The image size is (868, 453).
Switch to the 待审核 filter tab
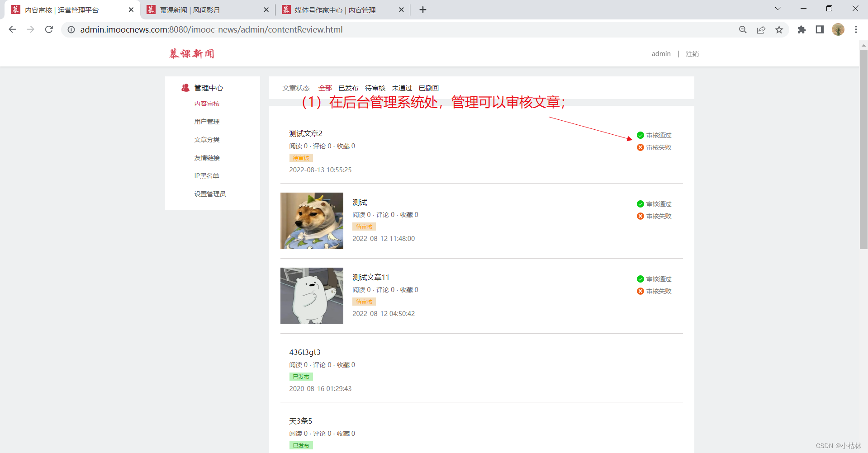[375, 88]
